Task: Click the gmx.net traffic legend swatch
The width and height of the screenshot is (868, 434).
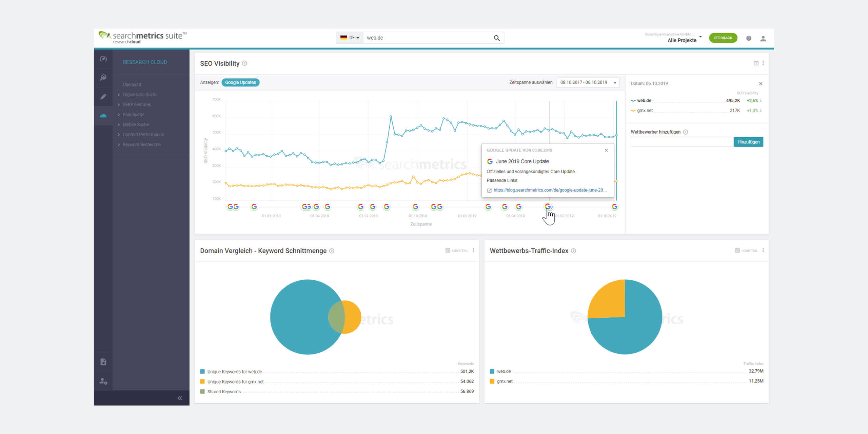Action: pos(492,381)
